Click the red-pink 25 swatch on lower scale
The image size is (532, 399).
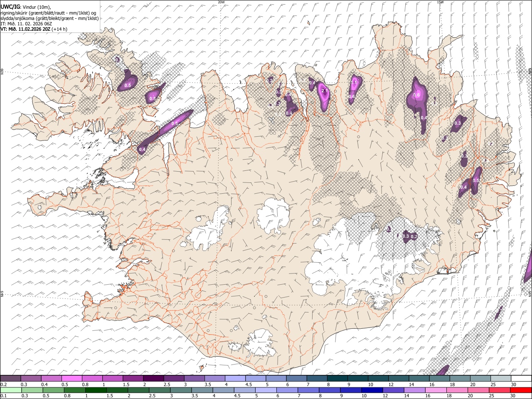click(499, 390)
